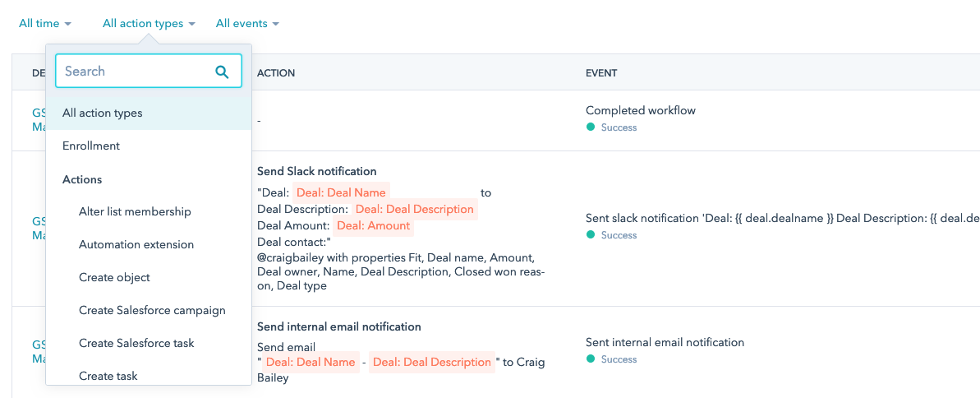980x398 pixels.
Task: Open the All time filter dropdown
Action: point(45,24)
